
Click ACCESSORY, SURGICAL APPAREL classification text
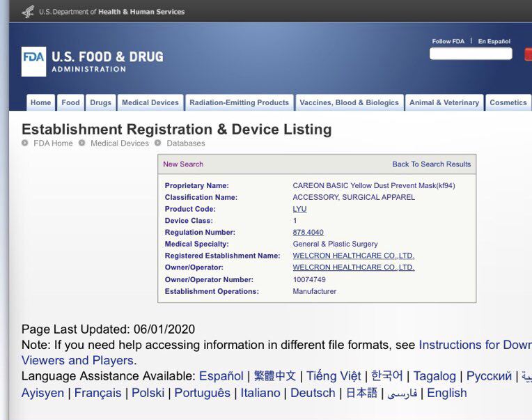click(x=354, y=197)
